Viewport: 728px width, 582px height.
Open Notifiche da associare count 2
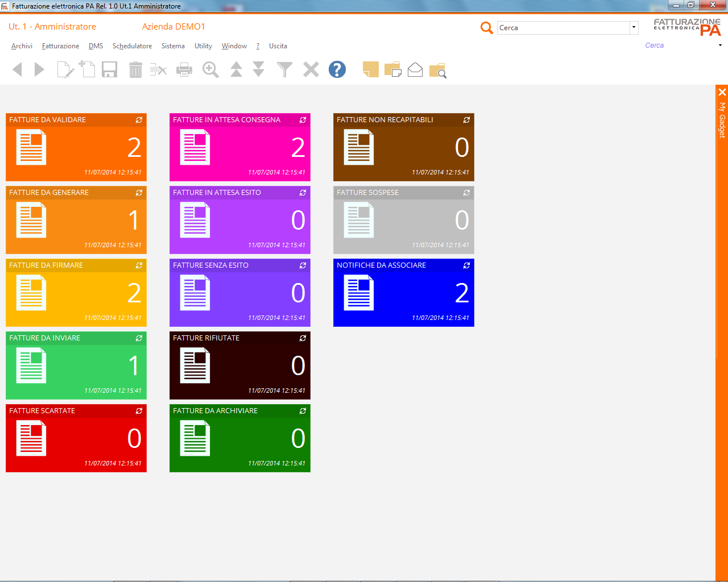[x=462, y=293]
